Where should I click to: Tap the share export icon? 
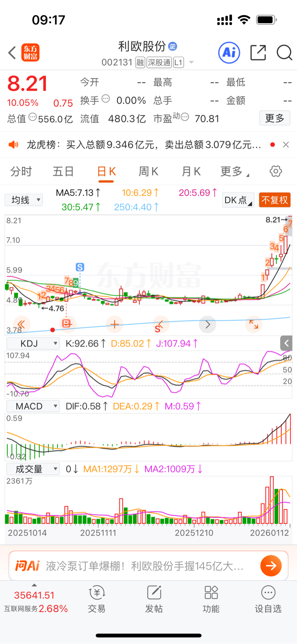(x=258, y=53)
